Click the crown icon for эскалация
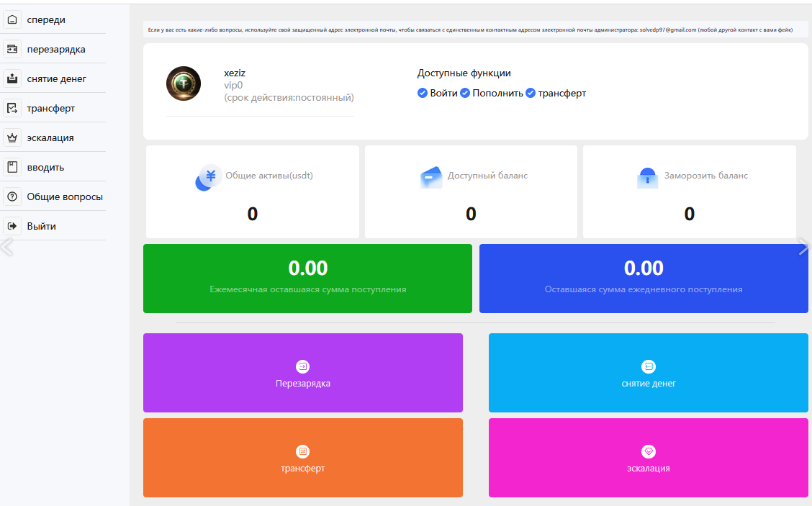Image resolution: width=812 pixels, height=506 pixels. point(12,138)
